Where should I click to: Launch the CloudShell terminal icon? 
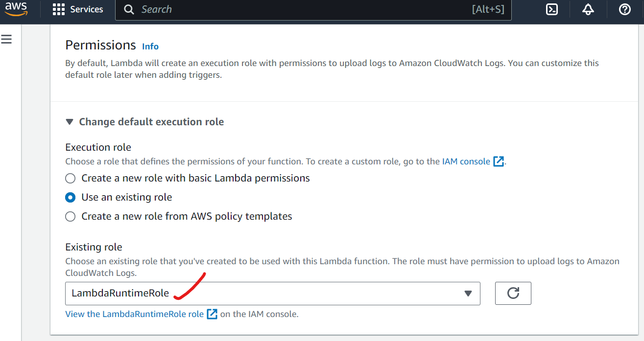coord(552,9)
